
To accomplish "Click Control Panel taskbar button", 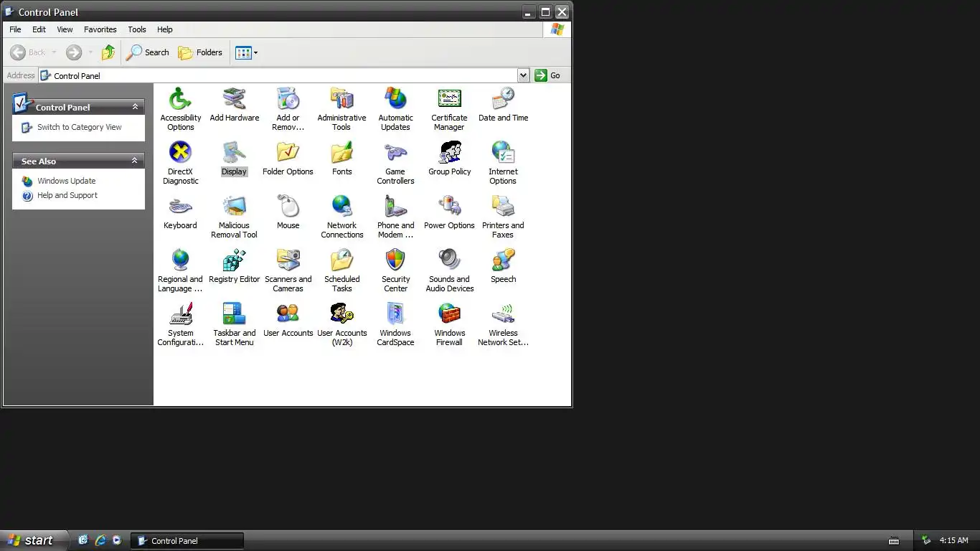I will pos(187,541).
